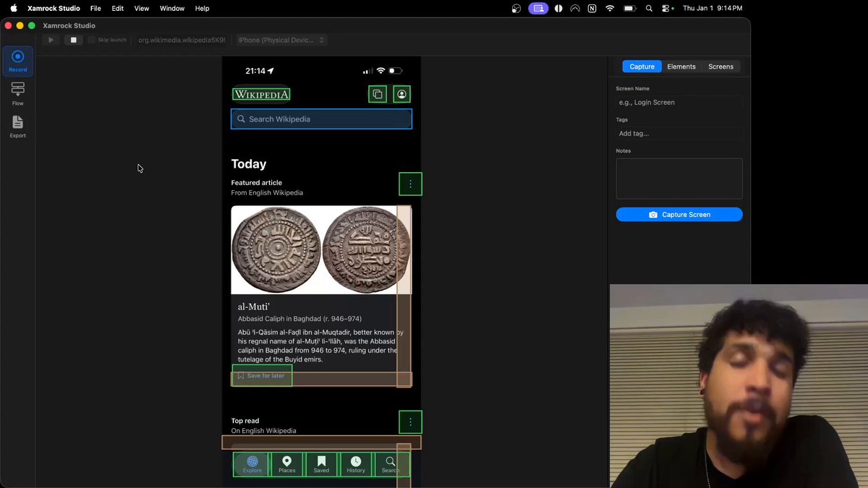
Task: Tap the Search tab in the phone
Action: [x=391, y=464]
